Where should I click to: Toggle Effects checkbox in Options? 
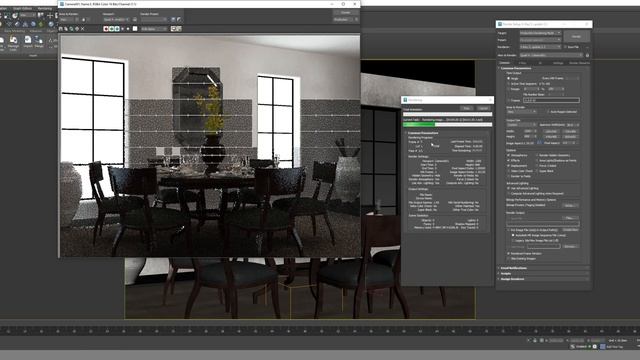click(x=508, y=160)
